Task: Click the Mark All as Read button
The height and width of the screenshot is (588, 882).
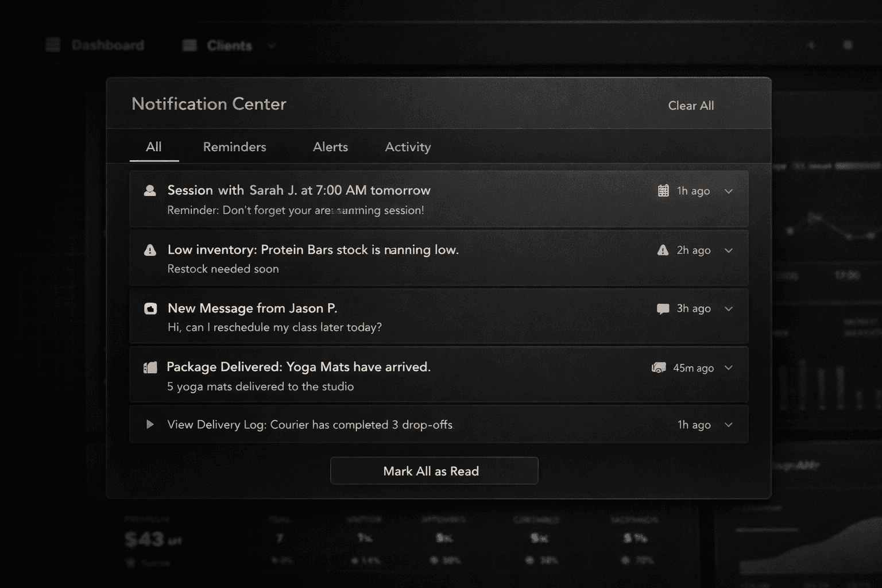Action: click(x=434, y=471)
